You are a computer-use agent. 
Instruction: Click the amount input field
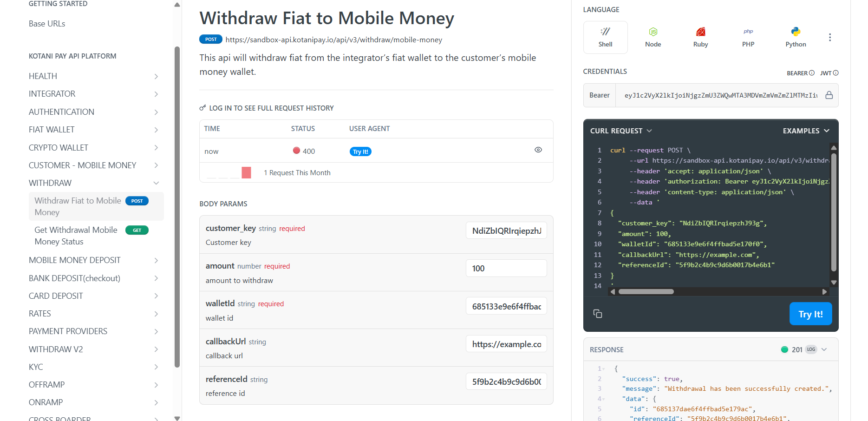tap(506, 268)
